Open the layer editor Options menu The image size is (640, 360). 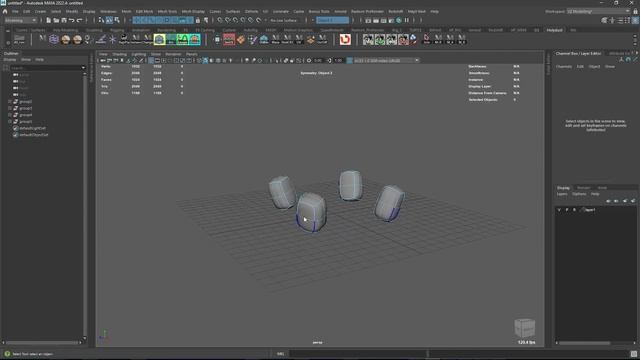click(579, 194)
